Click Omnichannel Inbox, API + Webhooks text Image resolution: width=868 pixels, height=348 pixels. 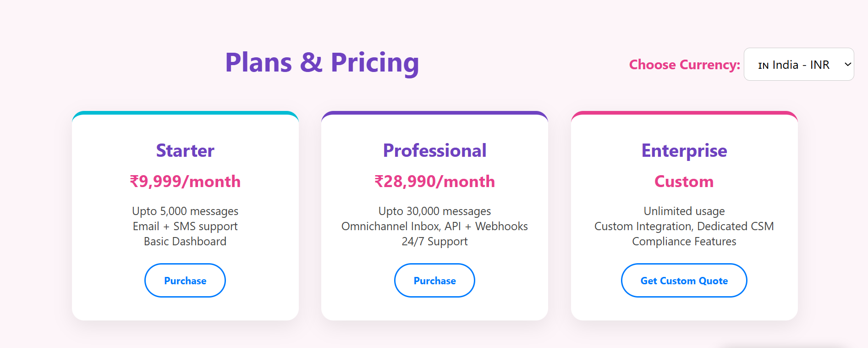click(x=434, y=226)
